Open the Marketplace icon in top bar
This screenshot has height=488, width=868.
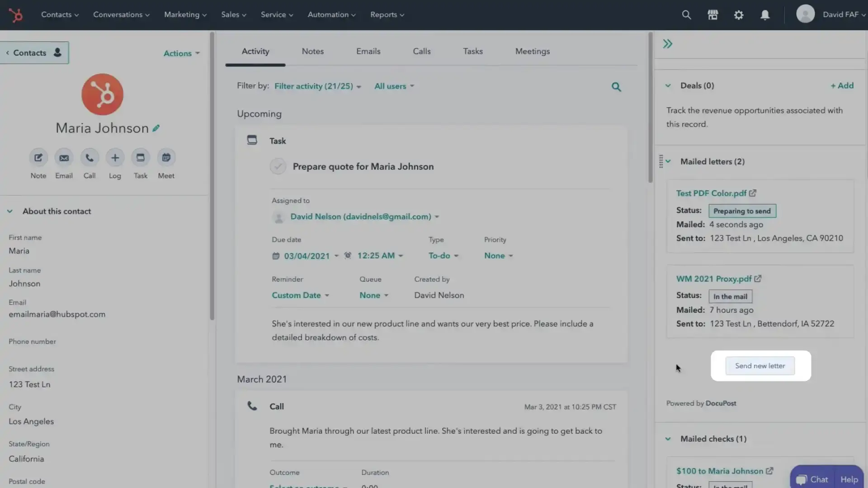pos(712,15)
